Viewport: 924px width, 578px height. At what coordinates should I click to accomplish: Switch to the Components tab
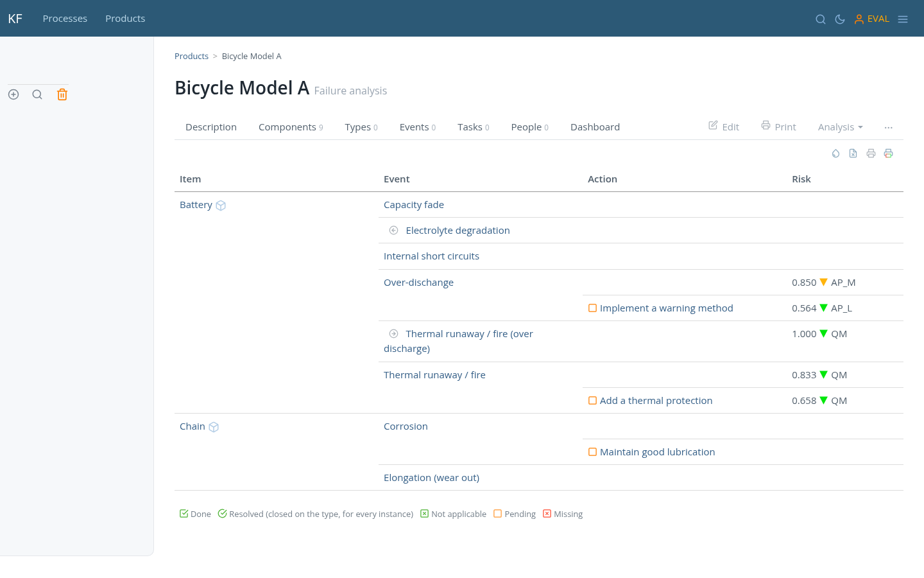(x=291, y=127)
